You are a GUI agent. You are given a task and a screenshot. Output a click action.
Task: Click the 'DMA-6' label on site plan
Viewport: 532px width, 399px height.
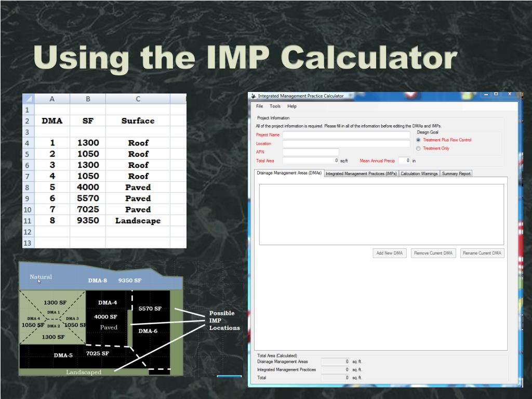point(148,331)
